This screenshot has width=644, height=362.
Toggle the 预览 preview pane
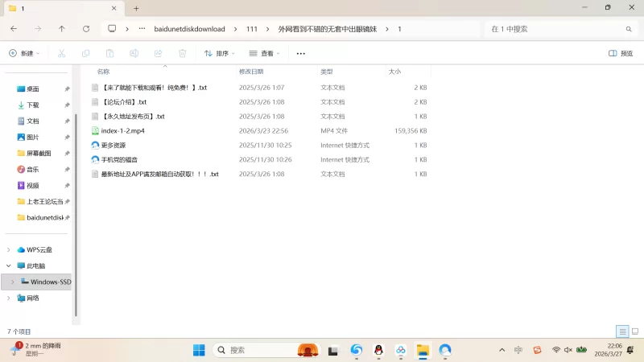tap(621, 53)
